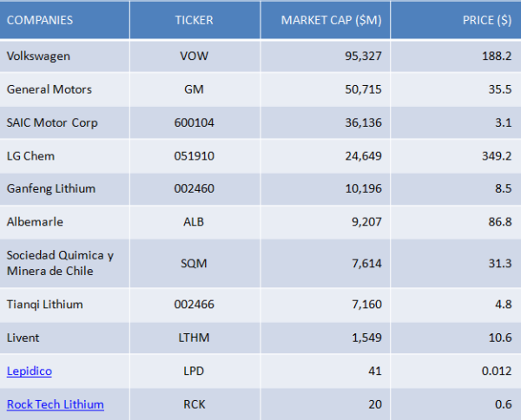Select the 4.8 price value
This screenshot has width=521, height=420.
tap(504, 304)
